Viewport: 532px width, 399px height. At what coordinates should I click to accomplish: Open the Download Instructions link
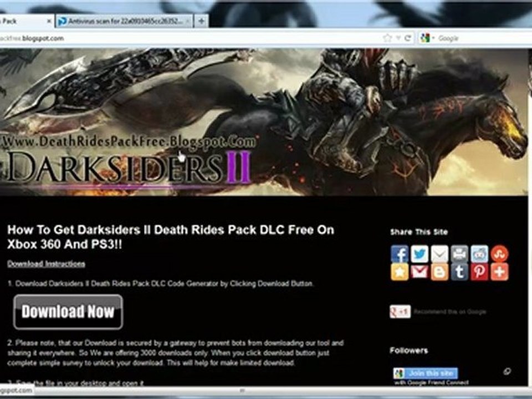pos(46,264)
